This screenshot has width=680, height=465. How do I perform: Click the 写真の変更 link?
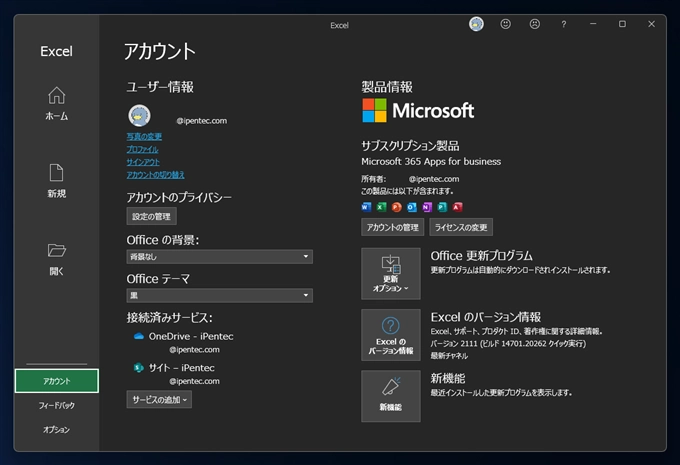(144, 137)
